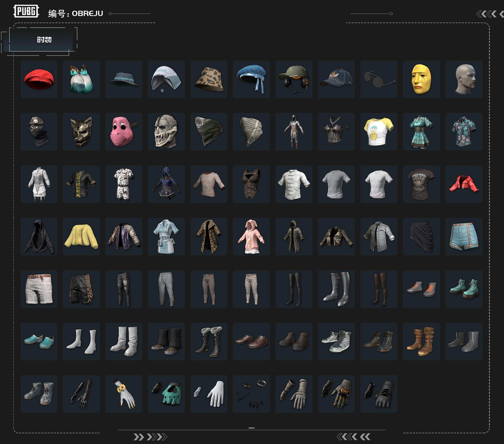Pick the teal clog shoes
Viewport: 504px width, 444px height.
[x=39, y=341]
